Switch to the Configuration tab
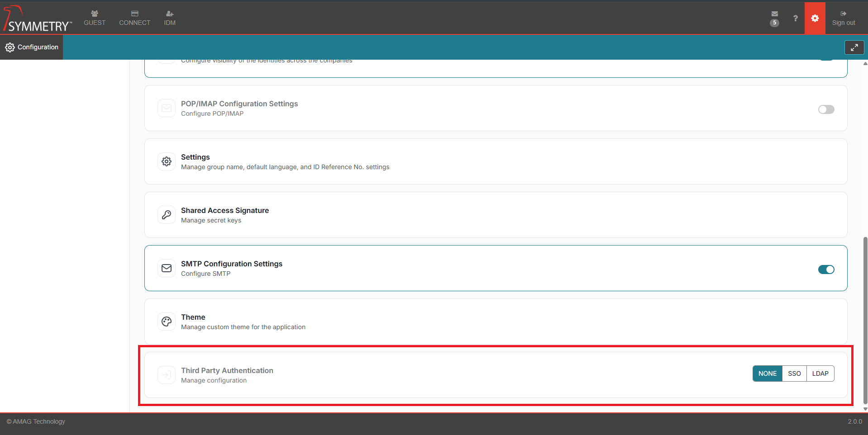 click(x=32, y=47)
